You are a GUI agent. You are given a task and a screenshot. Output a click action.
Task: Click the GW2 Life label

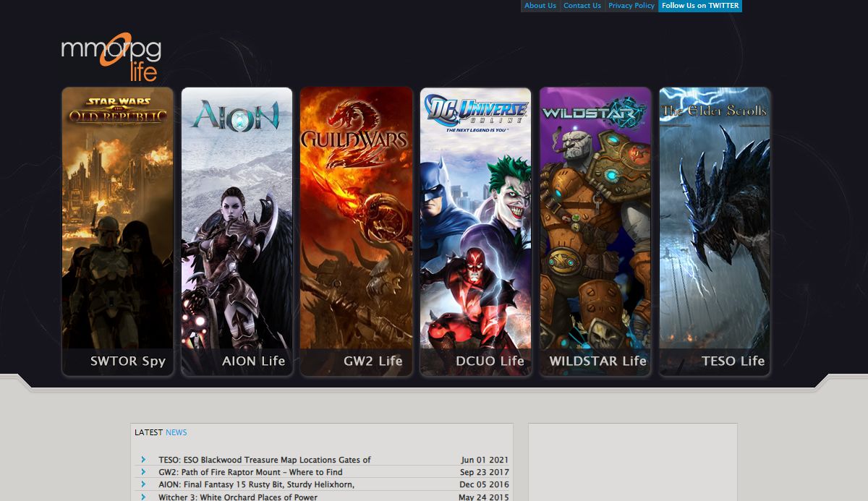tap(373, 361)
